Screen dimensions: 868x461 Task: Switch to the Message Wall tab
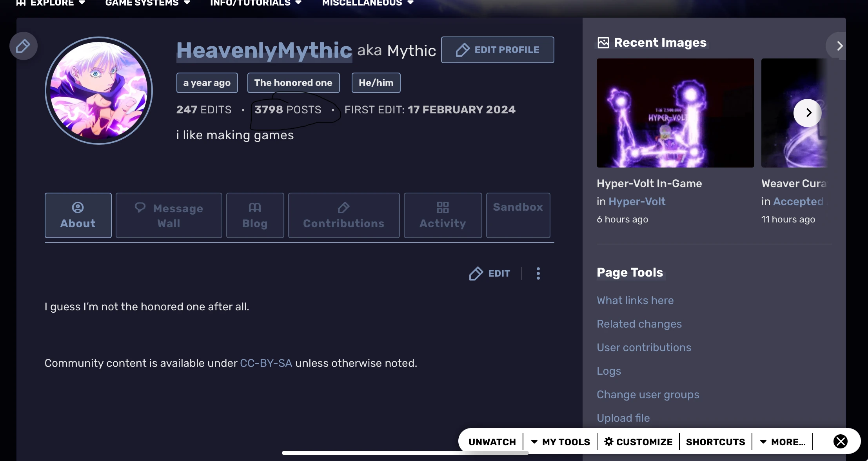[169, 215]
